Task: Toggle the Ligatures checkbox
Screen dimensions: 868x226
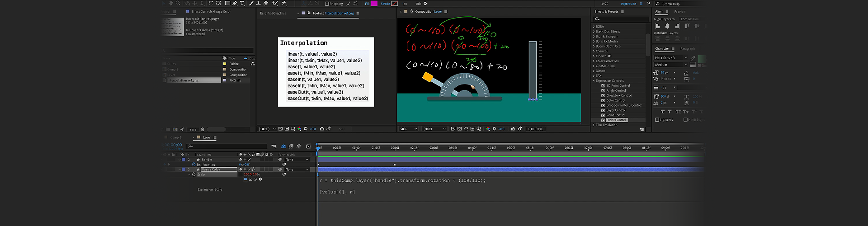Action: pos(657,120)
